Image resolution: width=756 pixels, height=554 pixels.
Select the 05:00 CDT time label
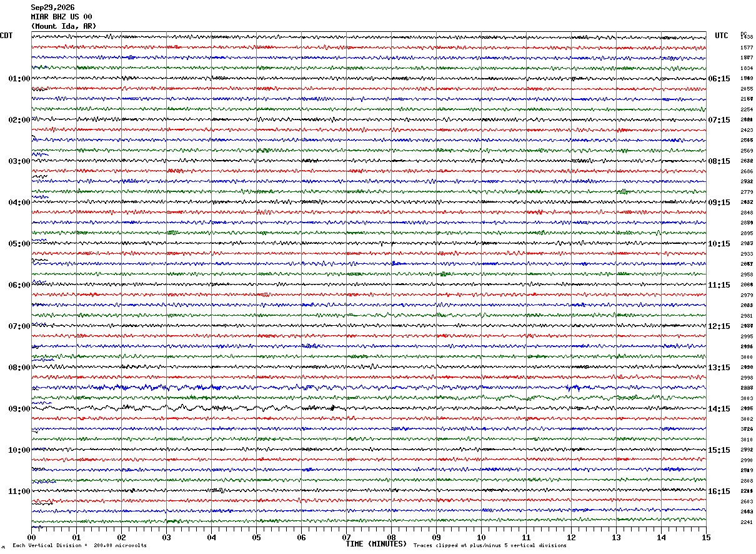click(19, 244)
